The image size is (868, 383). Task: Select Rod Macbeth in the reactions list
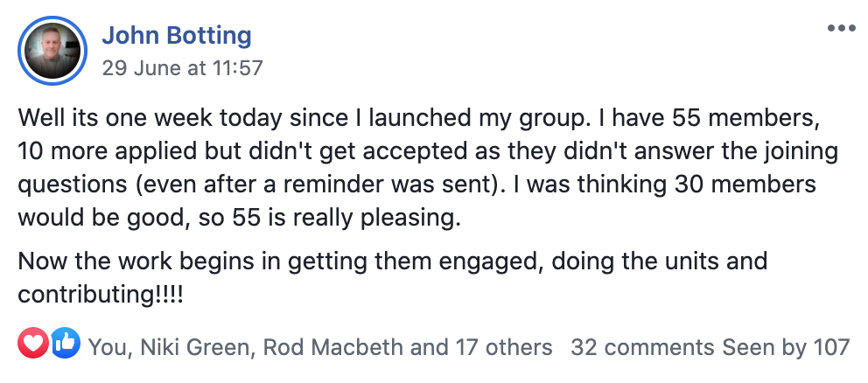pos(332,347)
